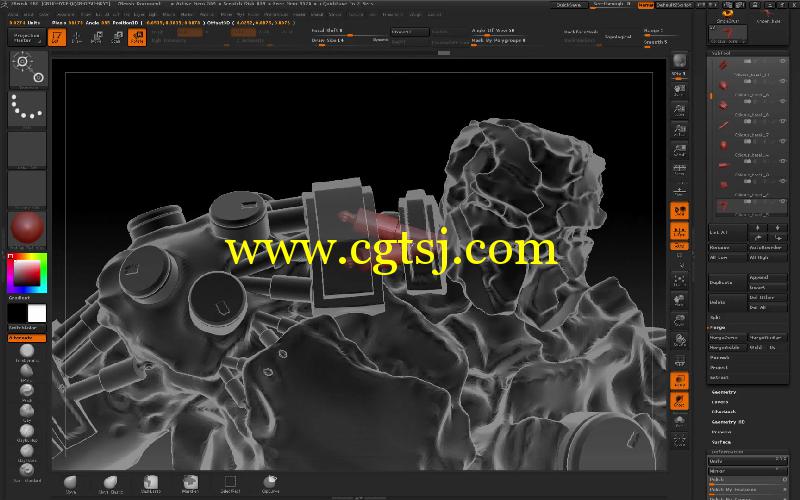Viewport: 800px width, 500px height.
Task: Click the select-down arrow beside List All
Action: [x=777, y=228]
